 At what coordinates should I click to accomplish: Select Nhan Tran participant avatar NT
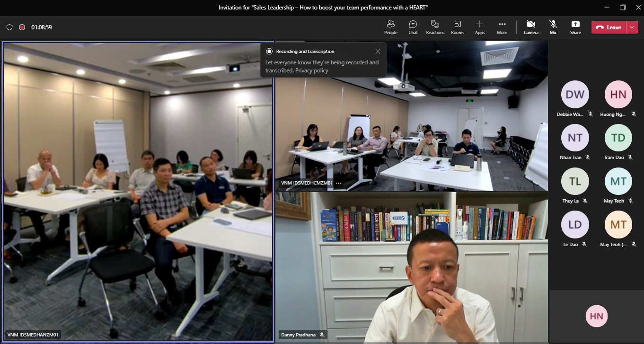point(575,138)
